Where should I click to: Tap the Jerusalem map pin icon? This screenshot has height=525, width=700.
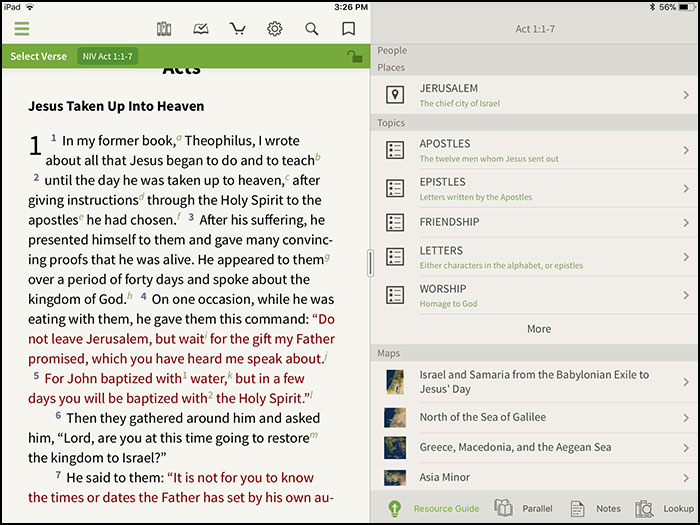pos(395,95)
